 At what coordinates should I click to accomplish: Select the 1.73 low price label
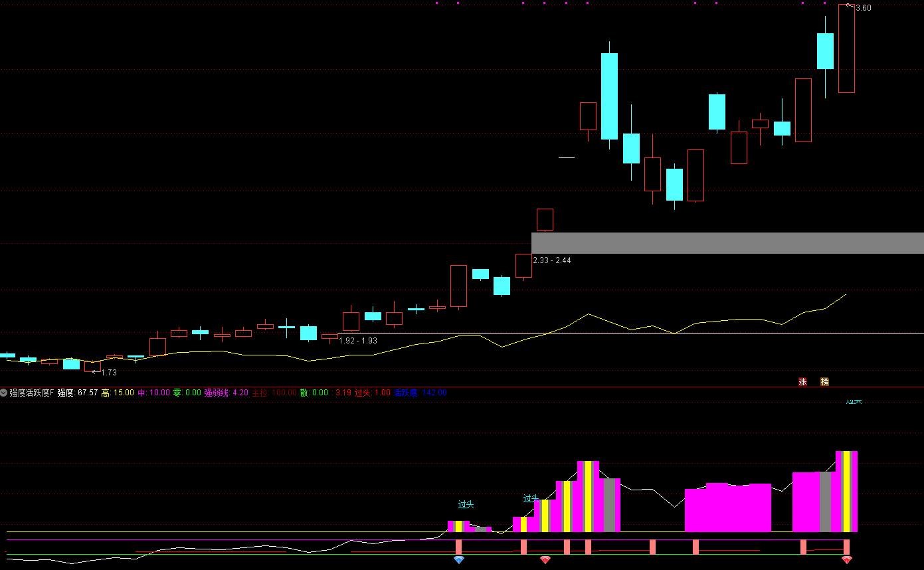pos(108,373)
